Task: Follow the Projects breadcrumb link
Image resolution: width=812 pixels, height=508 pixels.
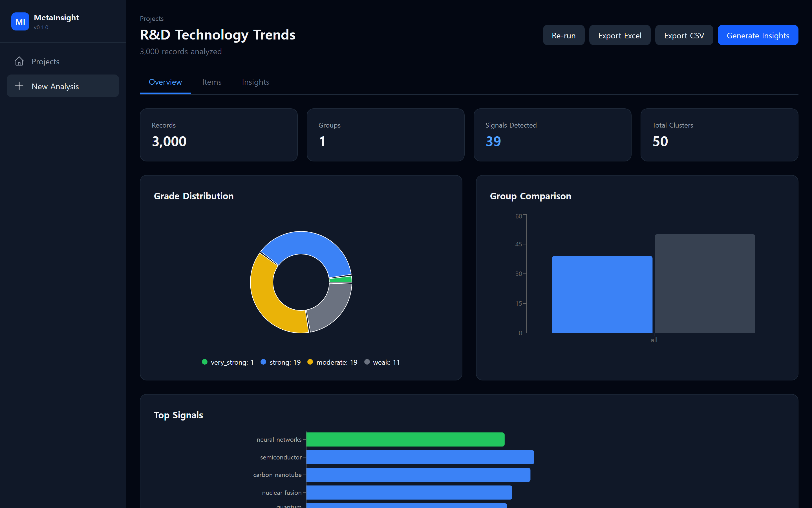Action: pyautogui.click(x=152, y=18)
